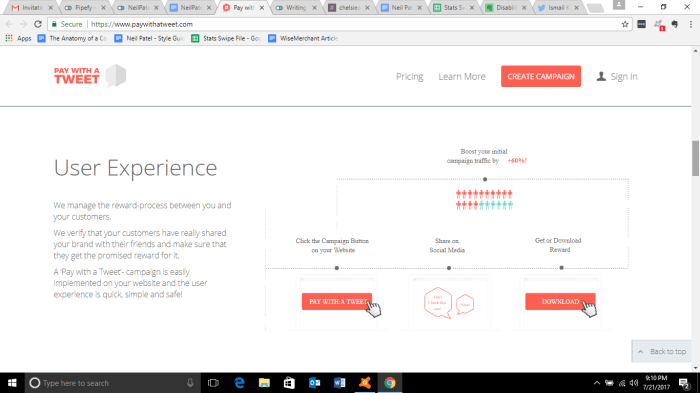Open The Anatomy of a Co bookmark

coord(72,38)
